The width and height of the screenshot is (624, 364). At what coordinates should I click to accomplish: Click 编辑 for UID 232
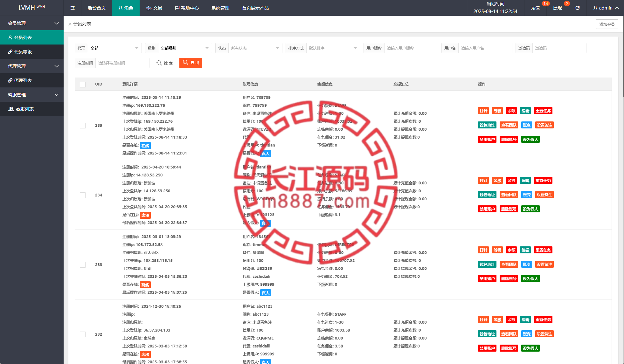(525, 320)
